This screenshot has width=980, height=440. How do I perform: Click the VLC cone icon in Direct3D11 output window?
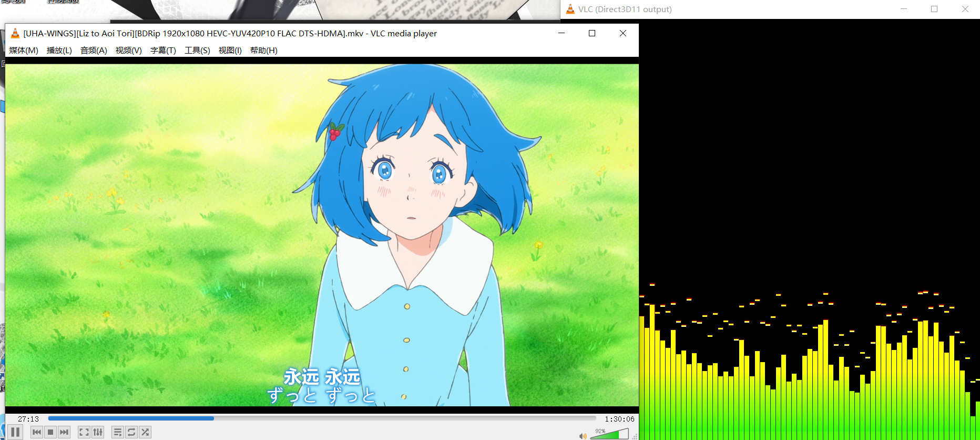[570, 9]
